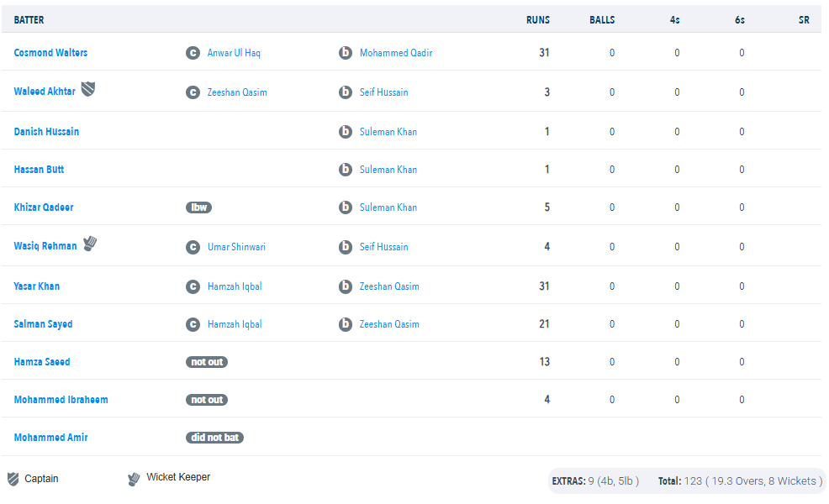Open Cosmond Walters player profile
The image size is (829, 504).
click(50, 53)
